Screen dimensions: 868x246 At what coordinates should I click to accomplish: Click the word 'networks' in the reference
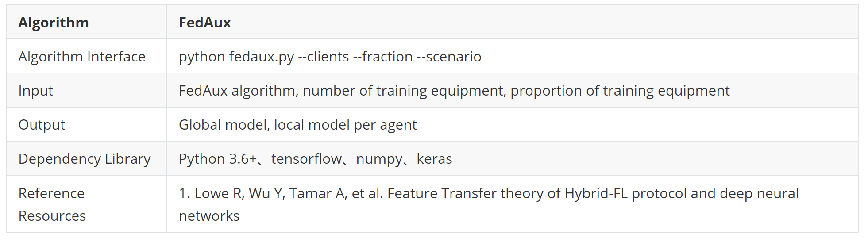click(209, 216)
